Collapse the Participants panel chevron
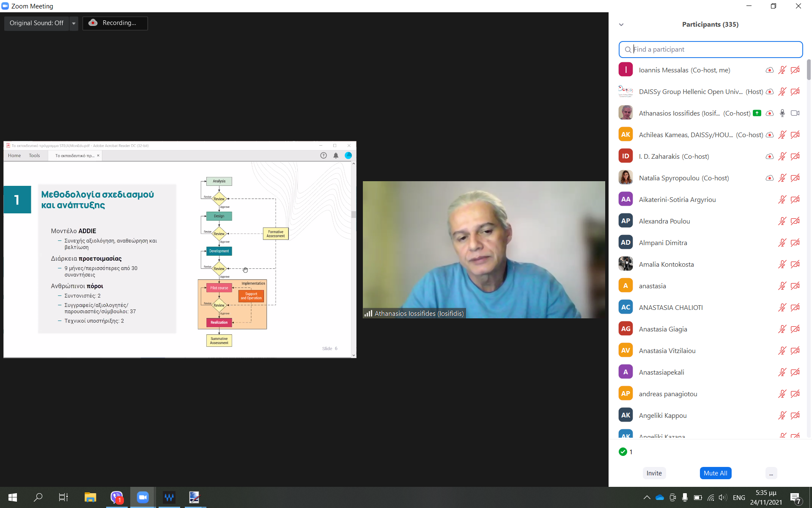The height and width of the screenshot is (508, 812). (x=621, y=25)
